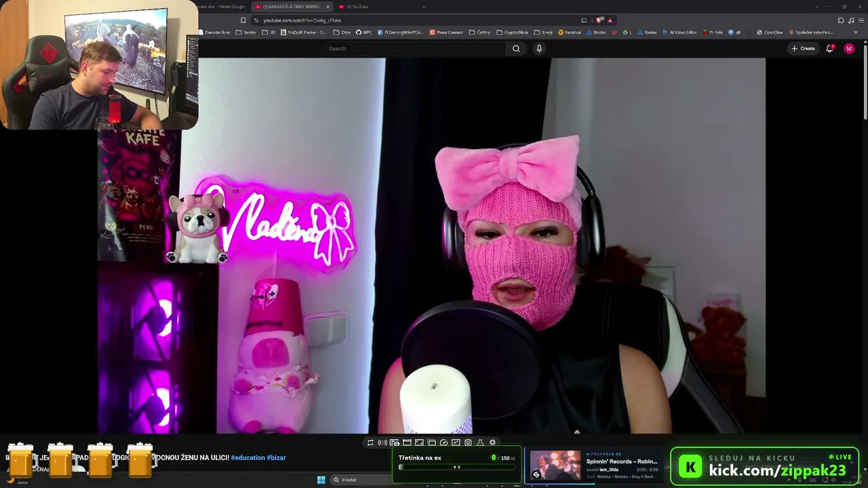Image resolution: width=868 pixels, height=488 pixels.
Task: Open the Pi-hole bookmark
Action: tap(713, 33)
